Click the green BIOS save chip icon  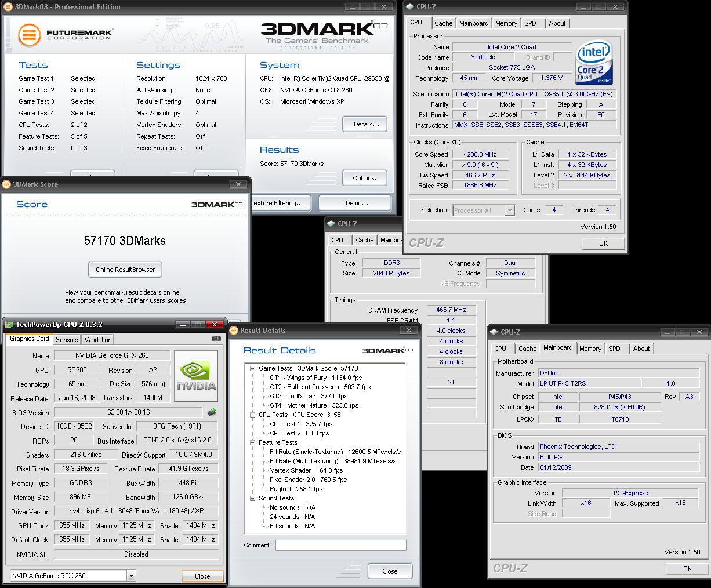(212, 412)
